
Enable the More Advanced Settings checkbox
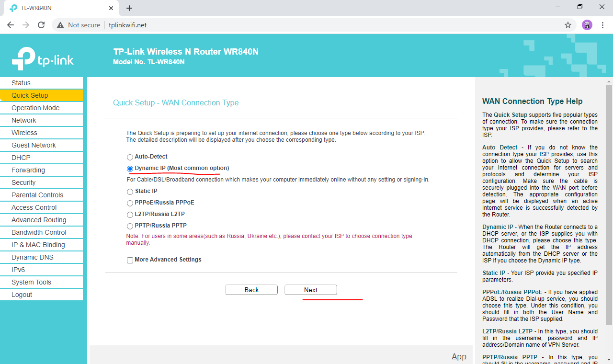tap(130, 260)
